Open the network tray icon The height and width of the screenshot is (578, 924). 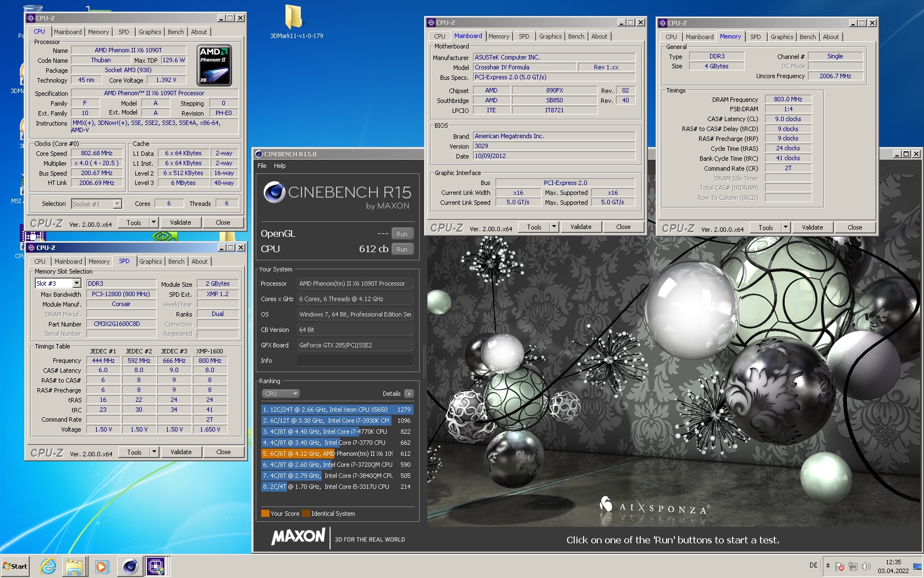(853, 566)
